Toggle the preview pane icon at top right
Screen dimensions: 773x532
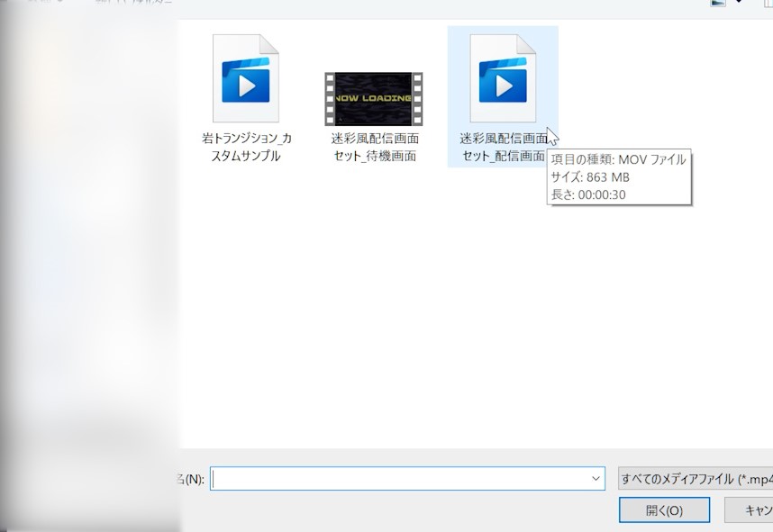tap(768, 3)
